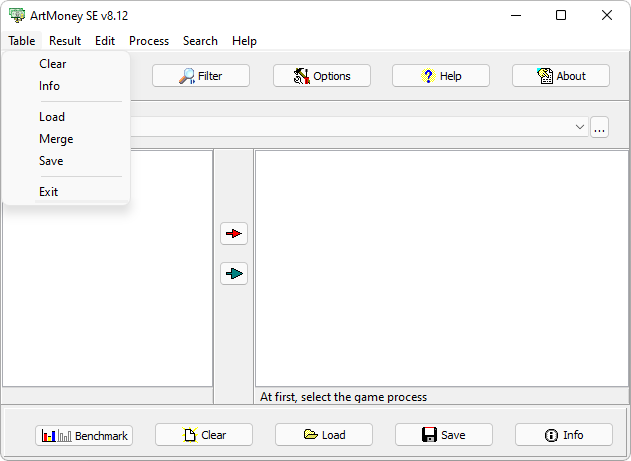Choose Exit in the Table menu
631x461 pixels.
coord(66,191)
